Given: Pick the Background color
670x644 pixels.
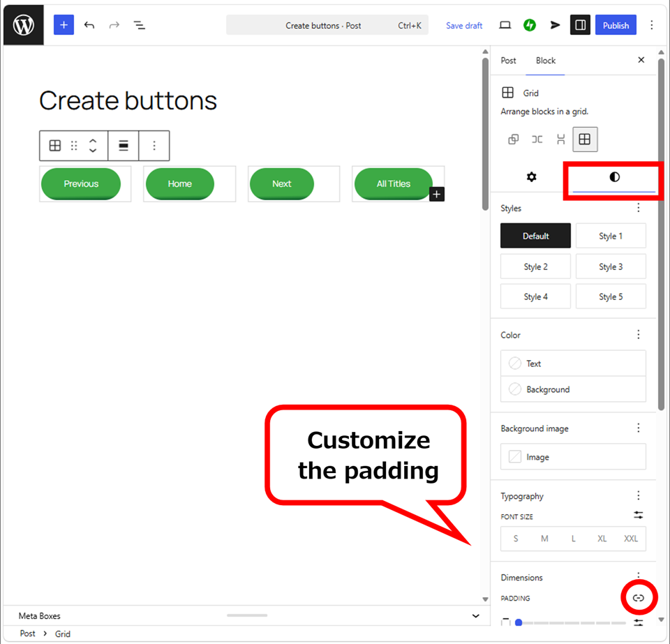Looking at the screenshot, I should (x=573, y=389).
